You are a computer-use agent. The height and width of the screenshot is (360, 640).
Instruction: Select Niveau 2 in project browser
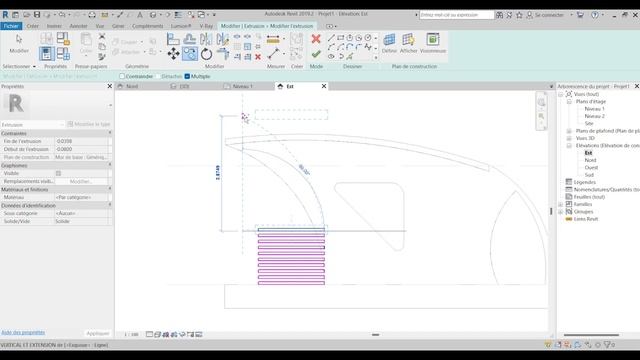tap(594, 116)
